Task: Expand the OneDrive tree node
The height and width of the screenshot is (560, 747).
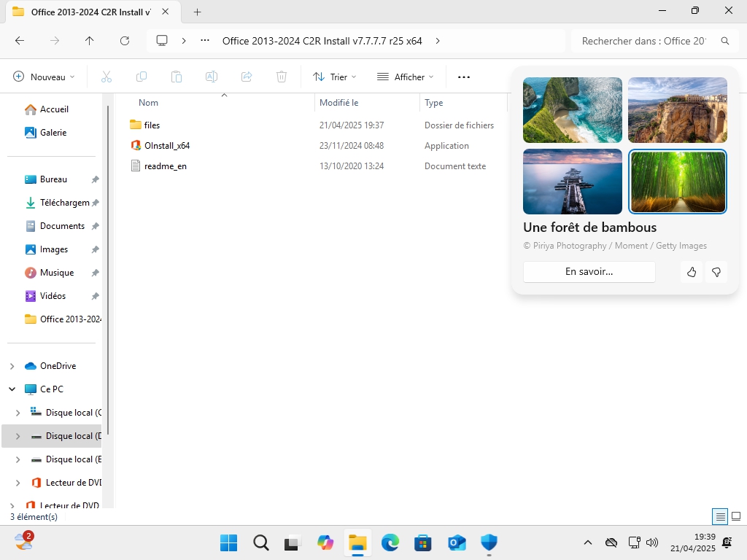Action: coord(13,366)
